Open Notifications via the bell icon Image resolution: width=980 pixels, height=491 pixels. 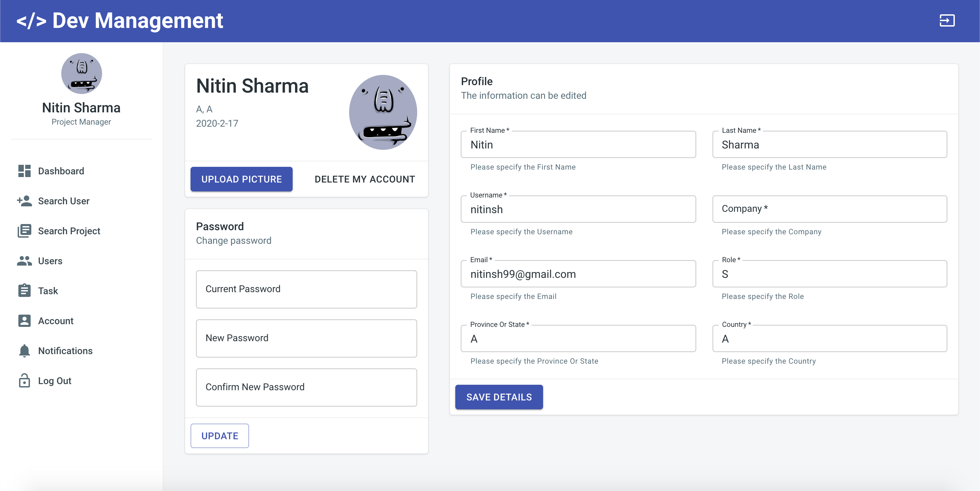click(x=24, y=351)
